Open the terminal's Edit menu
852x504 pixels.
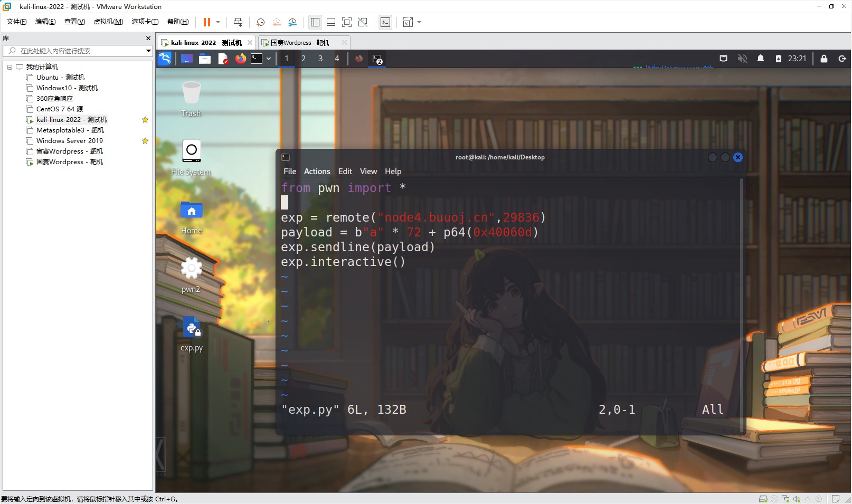tap(345, 172)
